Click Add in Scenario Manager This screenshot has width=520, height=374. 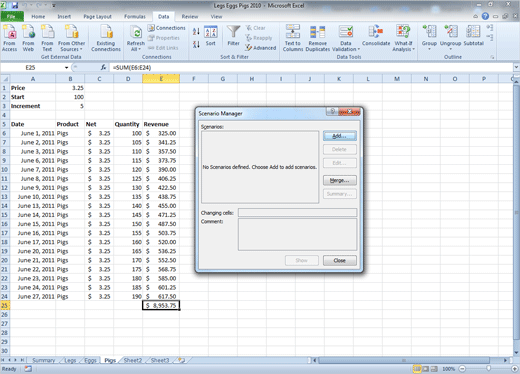339,136
